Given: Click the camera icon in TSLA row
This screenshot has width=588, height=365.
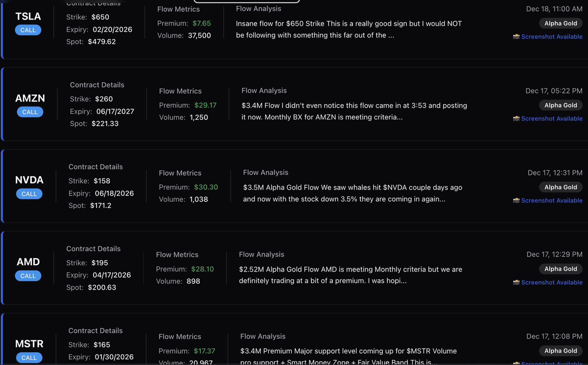Looking at the screenshot, I should [x=516, y=37].
